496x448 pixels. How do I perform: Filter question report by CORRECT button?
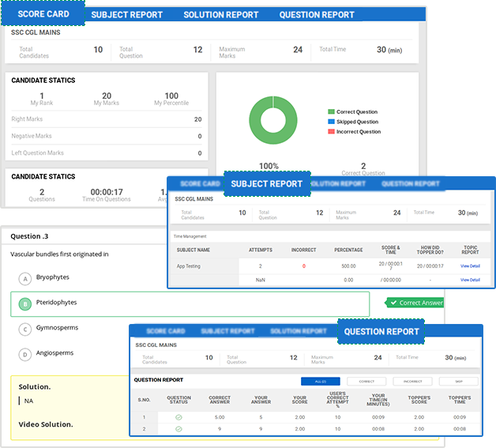click(366, 382)
